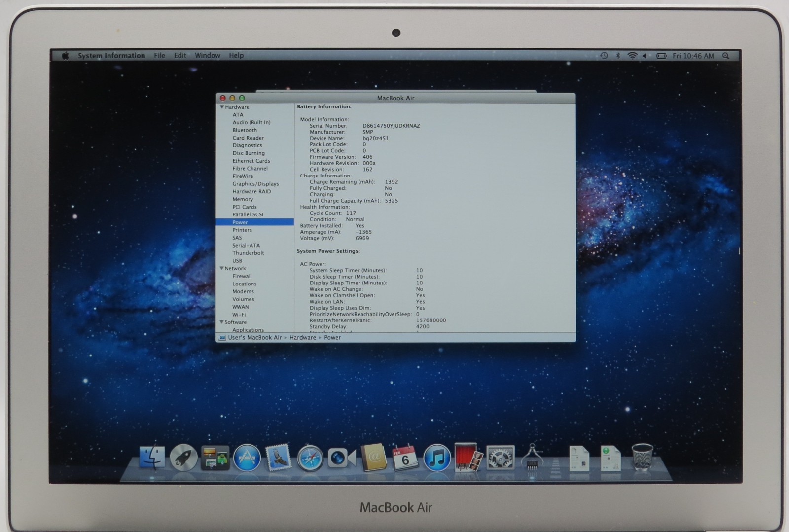The width and height of the screenshot is (789, 532).
Task: Open the File menu
Action: click(159, 56)
